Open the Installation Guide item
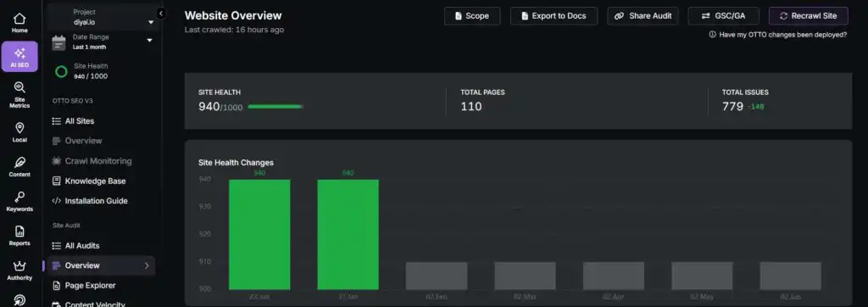Image resolution: width=868 pixels, height=307 pixels. (90, 201)
